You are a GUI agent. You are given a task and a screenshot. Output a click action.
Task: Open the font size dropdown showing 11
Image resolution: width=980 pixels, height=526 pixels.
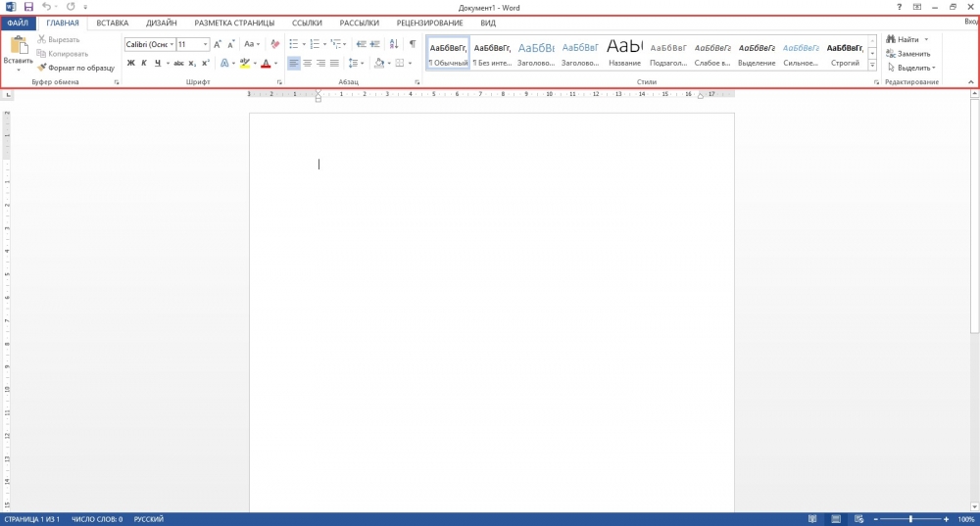click(x=205, y=44)
